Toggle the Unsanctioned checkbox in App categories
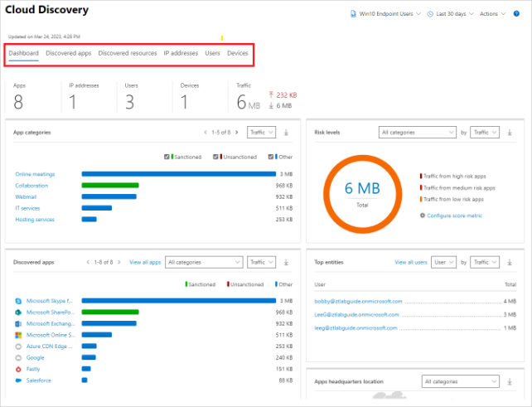 pyautogui.click(x=215, y=157)
